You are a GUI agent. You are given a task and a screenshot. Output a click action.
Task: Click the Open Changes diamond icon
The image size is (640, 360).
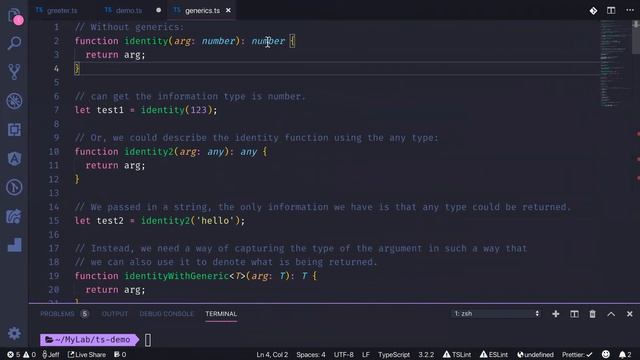[x=593, y=11]
